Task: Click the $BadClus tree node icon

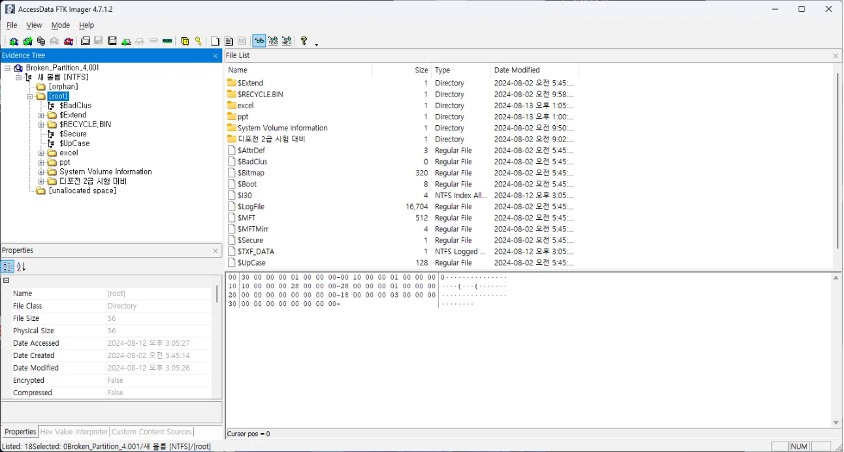Action: 51,105
